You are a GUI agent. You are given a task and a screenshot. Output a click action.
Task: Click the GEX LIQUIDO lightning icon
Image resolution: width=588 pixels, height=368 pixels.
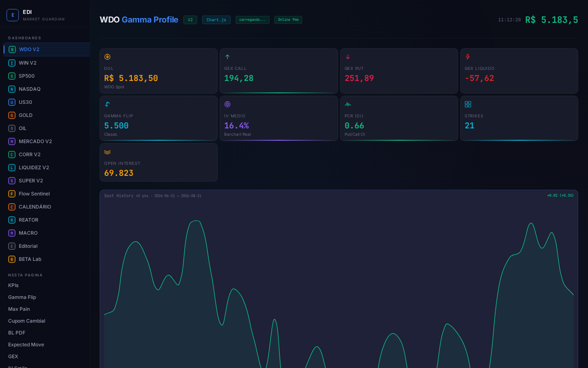[x=468, y=57]
